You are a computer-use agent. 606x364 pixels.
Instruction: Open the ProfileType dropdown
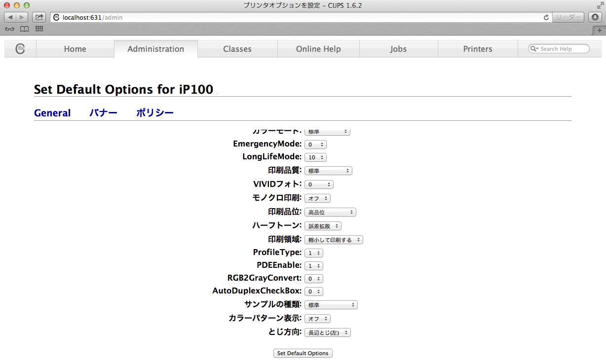pyautogui.click(x=314, y=253)
